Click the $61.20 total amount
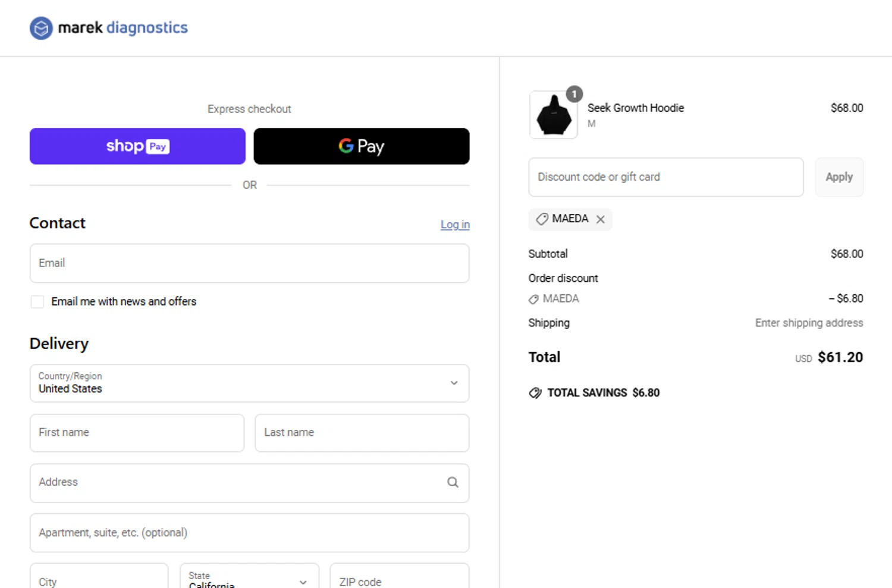The width and height of the screenshot is (892, 588). coord(840,357)
